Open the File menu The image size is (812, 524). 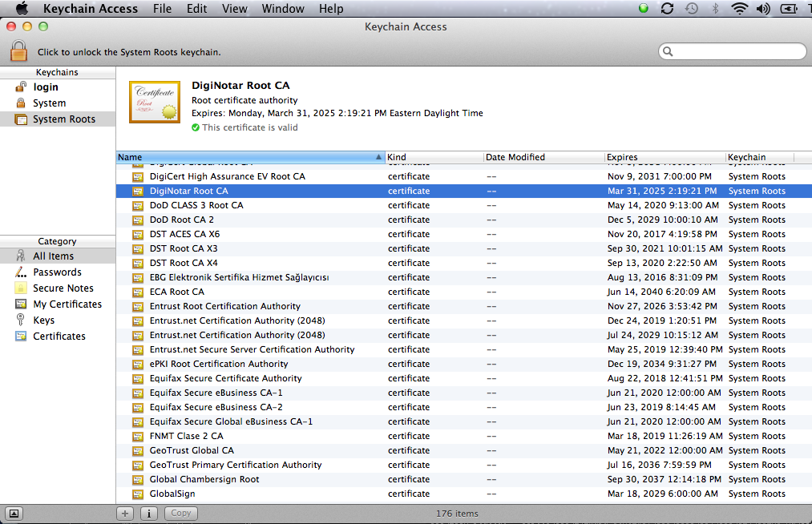(162, 8)
